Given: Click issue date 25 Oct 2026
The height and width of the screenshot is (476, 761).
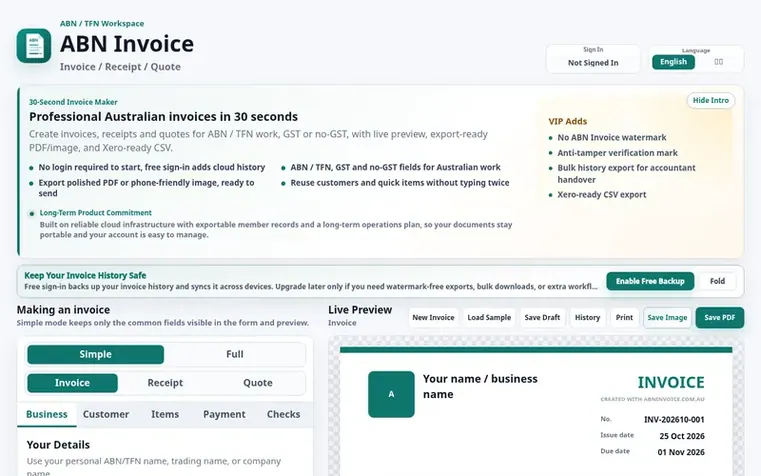Looking at the screenshot, I should coord(681,436).
